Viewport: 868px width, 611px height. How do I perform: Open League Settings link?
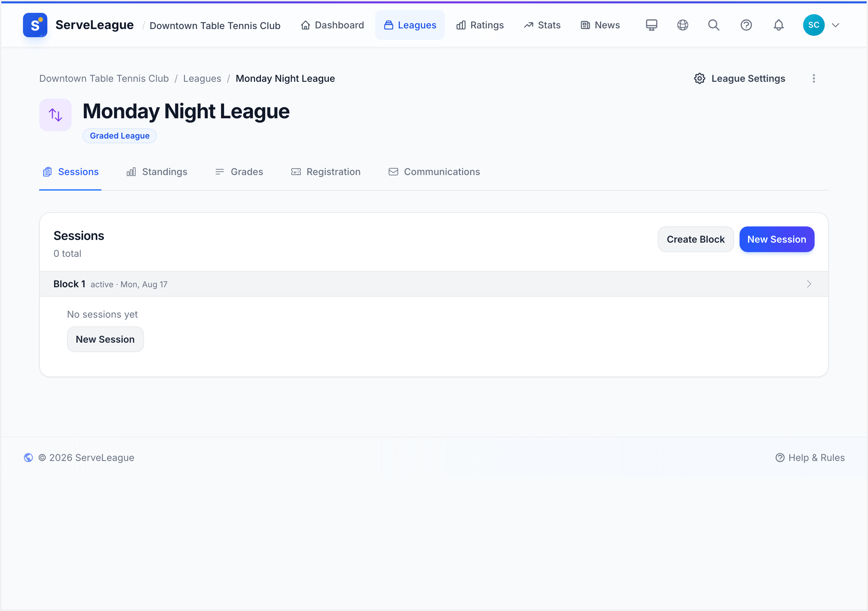740,78
